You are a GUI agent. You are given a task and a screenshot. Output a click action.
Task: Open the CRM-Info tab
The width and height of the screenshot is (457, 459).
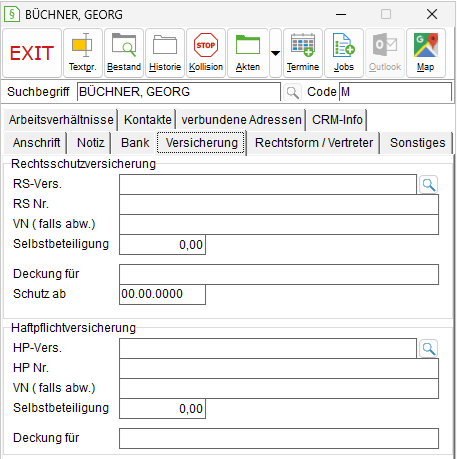337,120
